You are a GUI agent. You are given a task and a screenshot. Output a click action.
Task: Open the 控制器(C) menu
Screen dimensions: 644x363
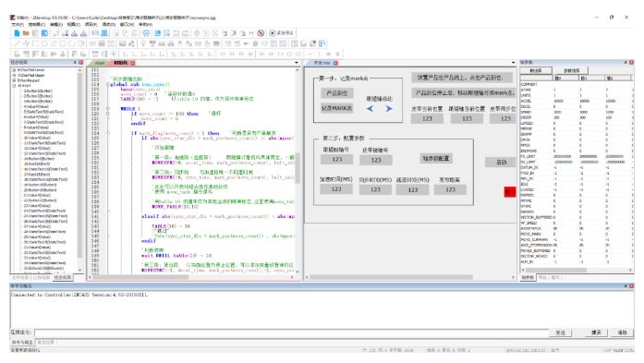[x=37, y=25]
